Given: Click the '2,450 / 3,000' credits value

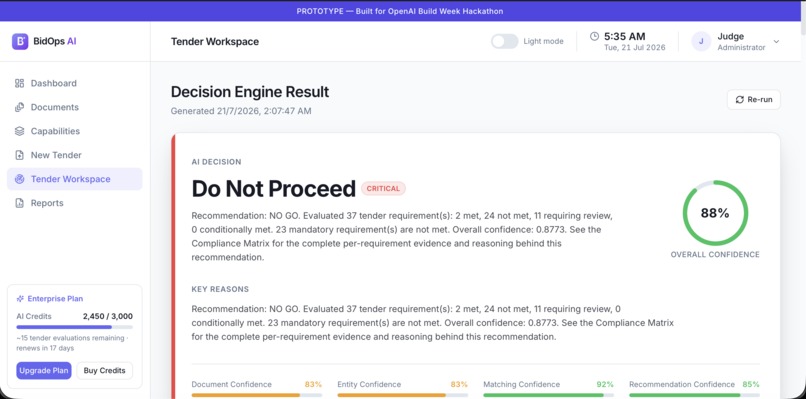Looking at the screenshot, I should (108, 316).
